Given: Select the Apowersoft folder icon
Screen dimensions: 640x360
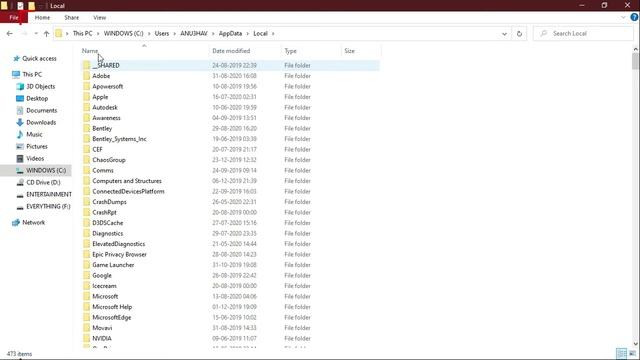Looking at the screenshot, I should tap(87, 87).
